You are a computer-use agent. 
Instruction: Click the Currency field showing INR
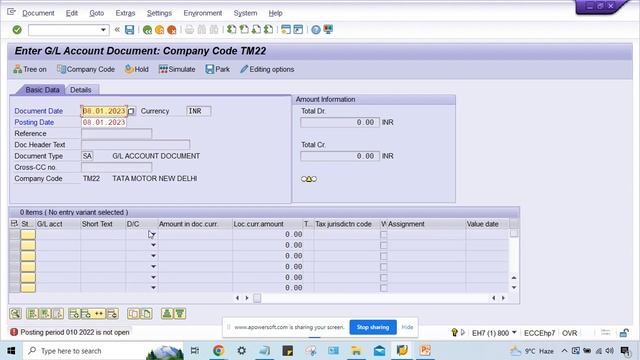point(199,111)
